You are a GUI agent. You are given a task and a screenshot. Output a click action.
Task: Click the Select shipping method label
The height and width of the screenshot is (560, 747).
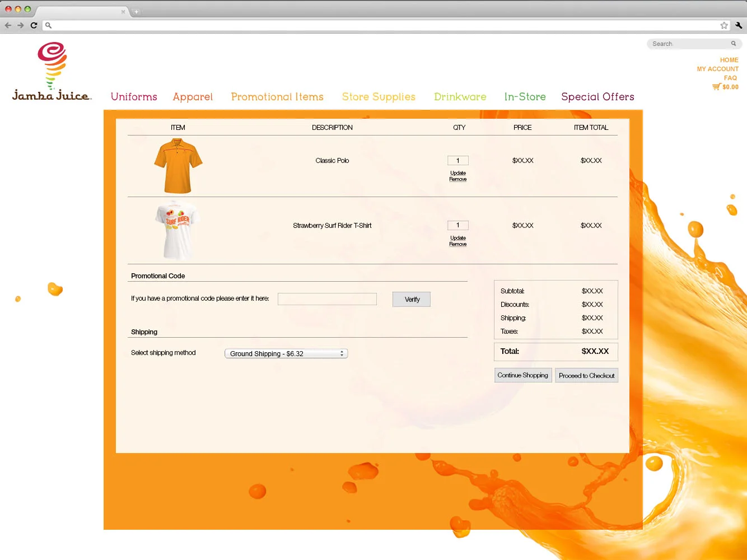(163, 353)
